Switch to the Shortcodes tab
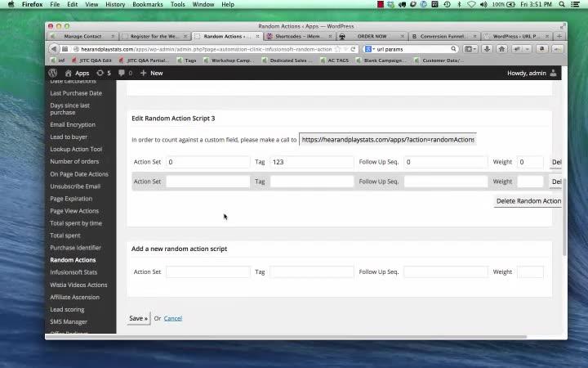The image size is (588, 368). (299, 37)
